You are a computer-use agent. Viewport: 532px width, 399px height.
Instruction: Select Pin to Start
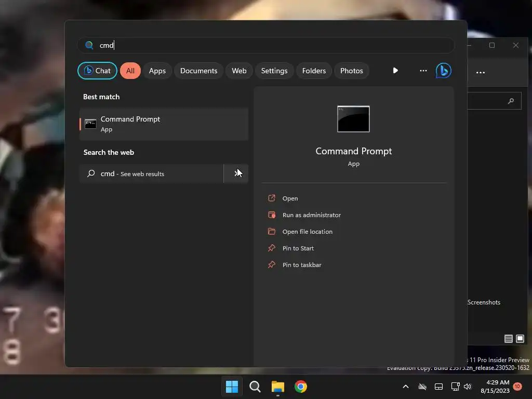298,248
